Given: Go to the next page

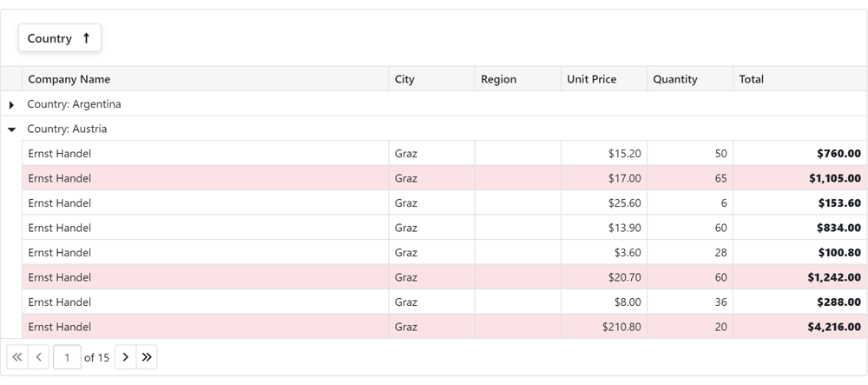Looking at the screenshot, I should click(x=125, y=357).
